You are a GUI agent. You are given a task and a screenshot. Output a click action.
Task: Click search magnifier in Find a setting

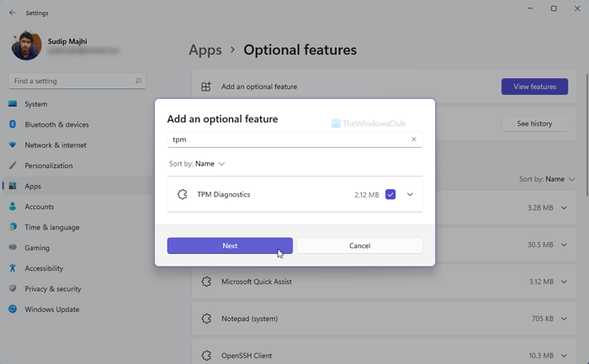[x=138, y=81]
